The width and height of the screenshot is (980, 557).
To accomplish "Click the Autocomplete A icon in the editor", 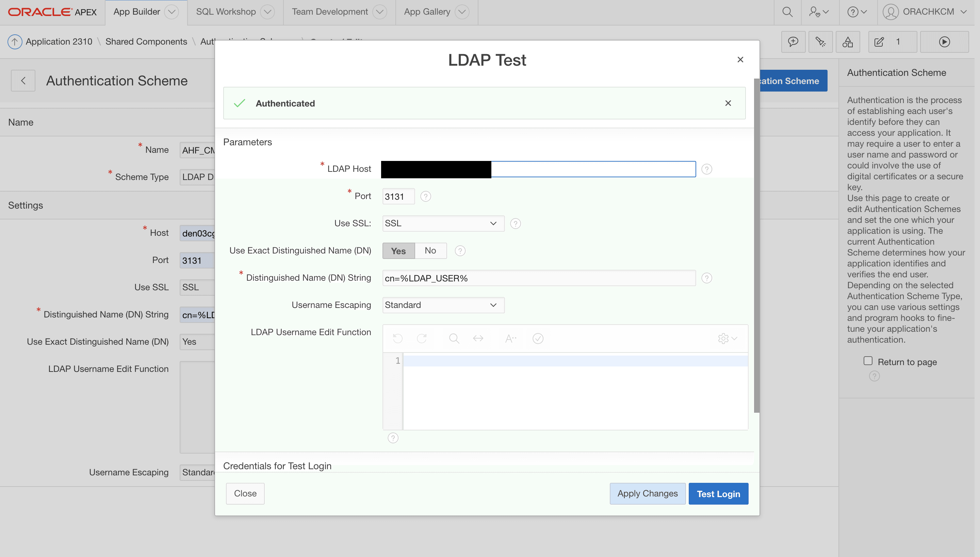I will (x=510, y=339).
